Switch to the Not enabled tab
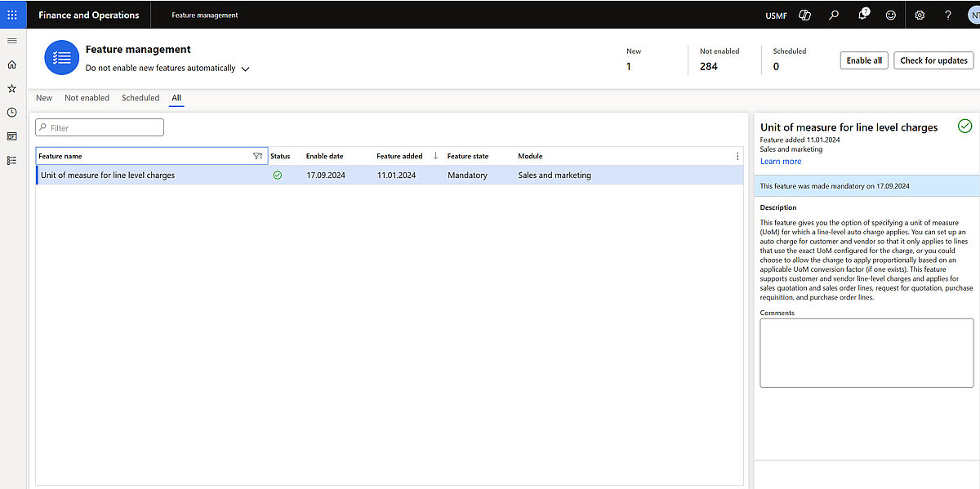The width and height of the screenshot is (980, 489). 87,98
